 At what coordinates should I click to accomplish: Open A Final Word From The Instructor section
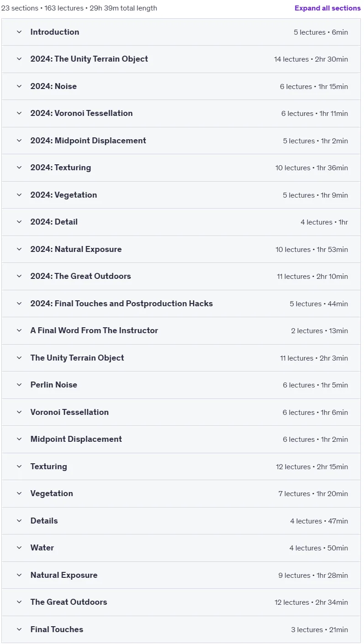point(181,330)
